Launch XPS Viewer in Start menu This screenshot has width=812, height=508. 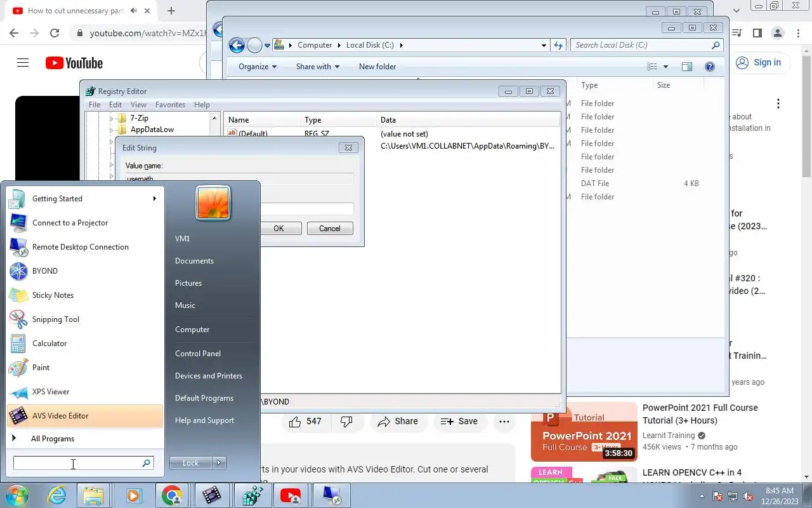[85, 392]
